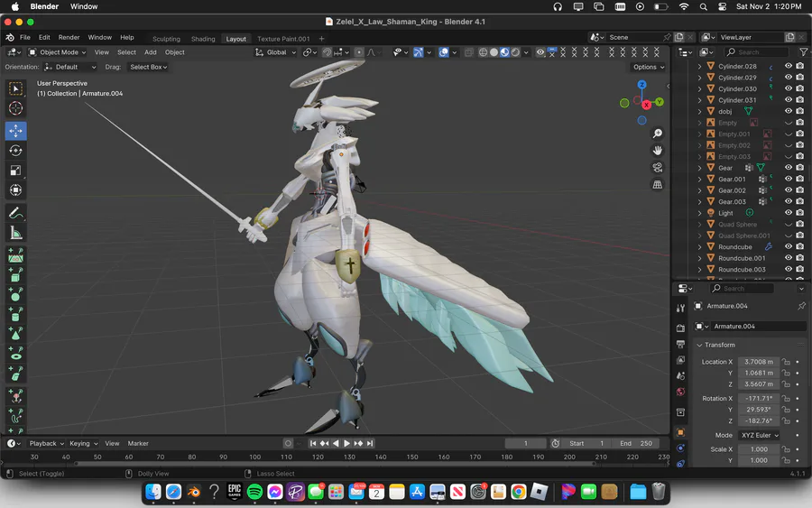Screen dimensions: 812x508
Task: Open Global transform orientation dropdown
Action: pyautogui.click(x=275, y=52)
